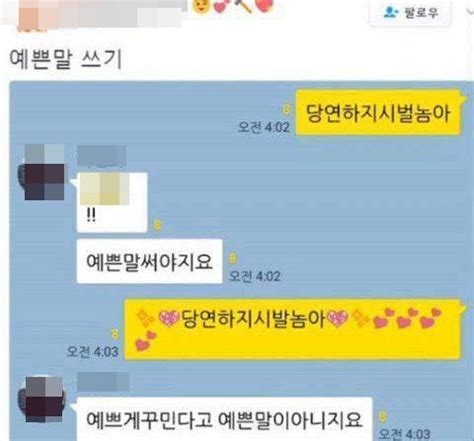Click the two pink hearts on bubble's second line
The image size is (474, 441).
(x=146, y=341)
